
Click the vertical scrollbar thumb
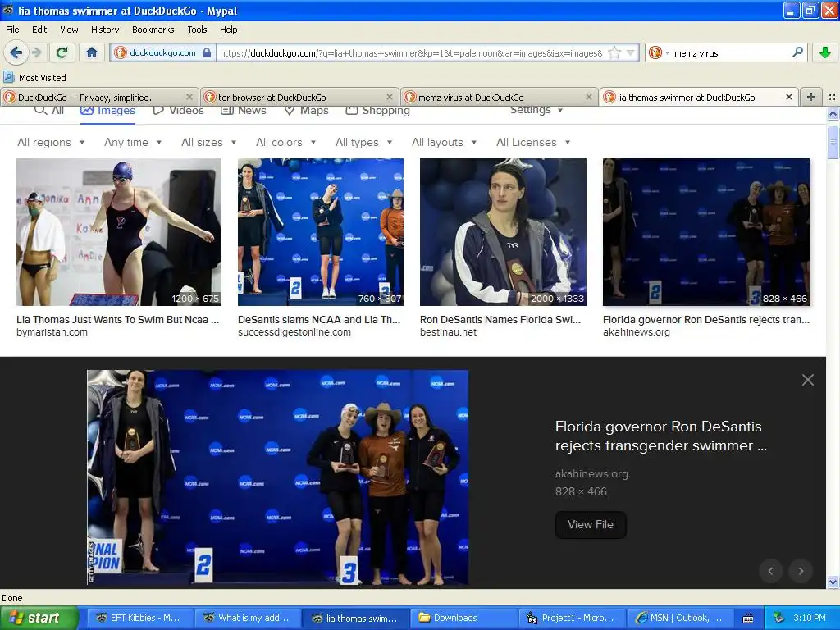pos(833,141)
